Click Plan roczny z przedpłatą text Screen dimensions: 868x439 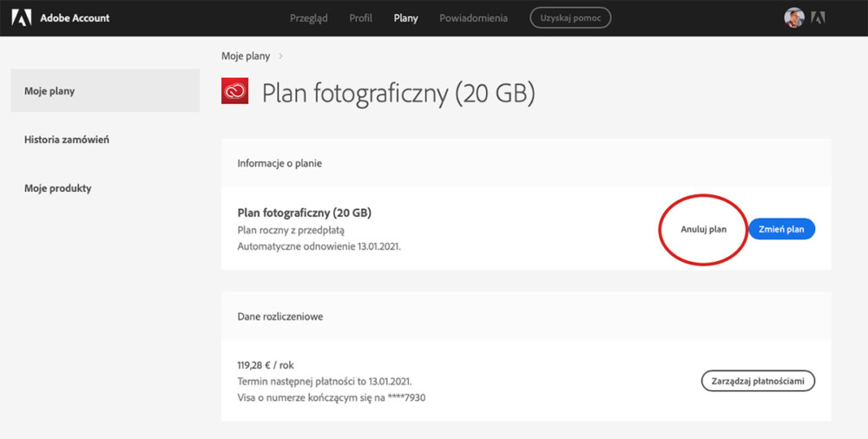[x=291, y=230]
